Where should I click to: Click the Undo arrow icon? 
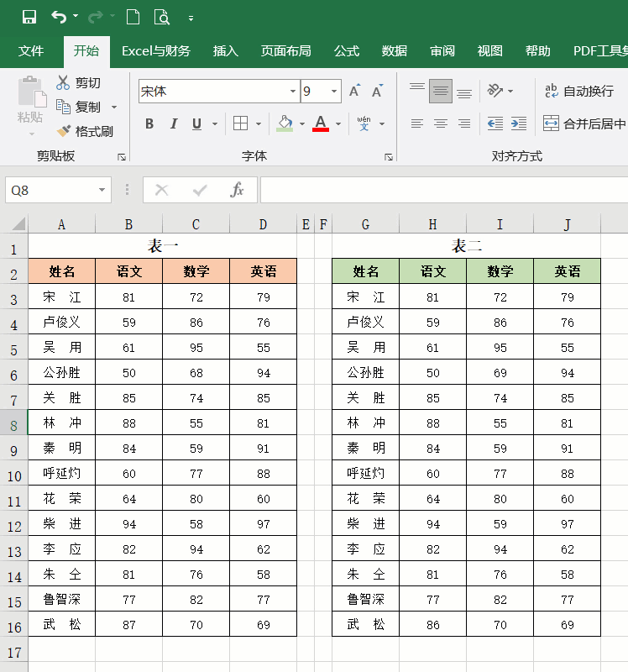click(59, 17)
